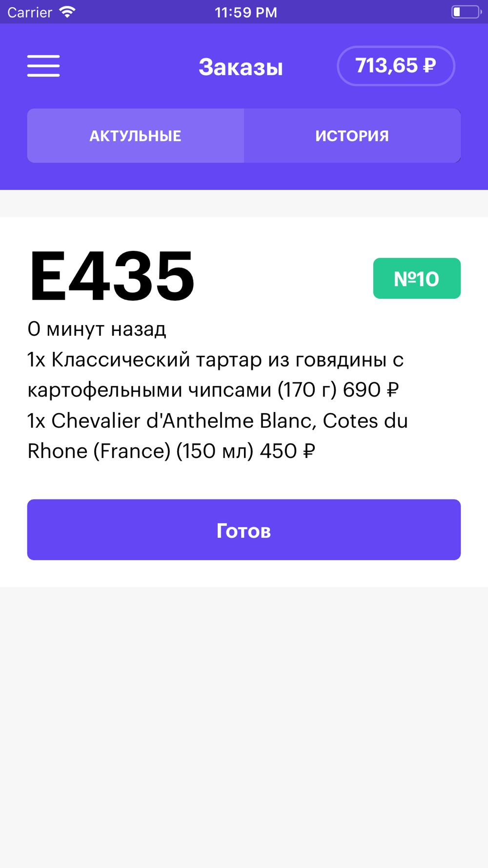Viewport: 488px width, 868px height.
Task: Tap the Заказы header title
Action: [241, 67]
